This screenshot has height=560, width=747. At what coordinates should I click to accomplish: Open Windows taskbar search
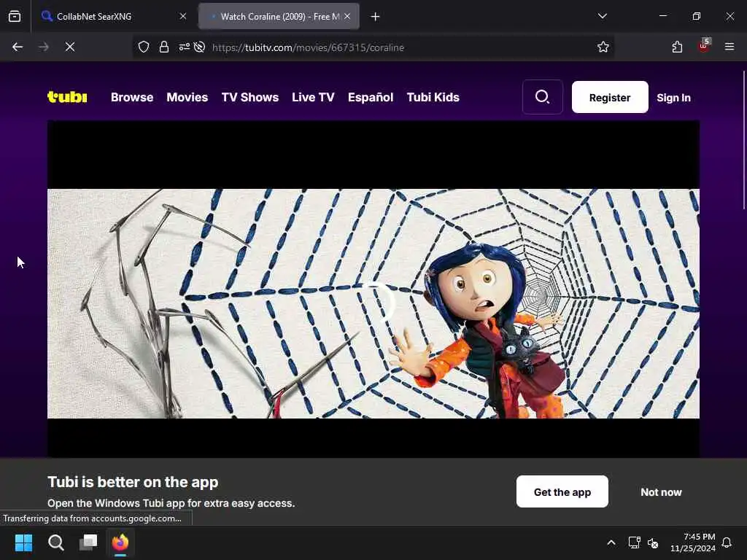pyautogui.click(x=55, y=542)
